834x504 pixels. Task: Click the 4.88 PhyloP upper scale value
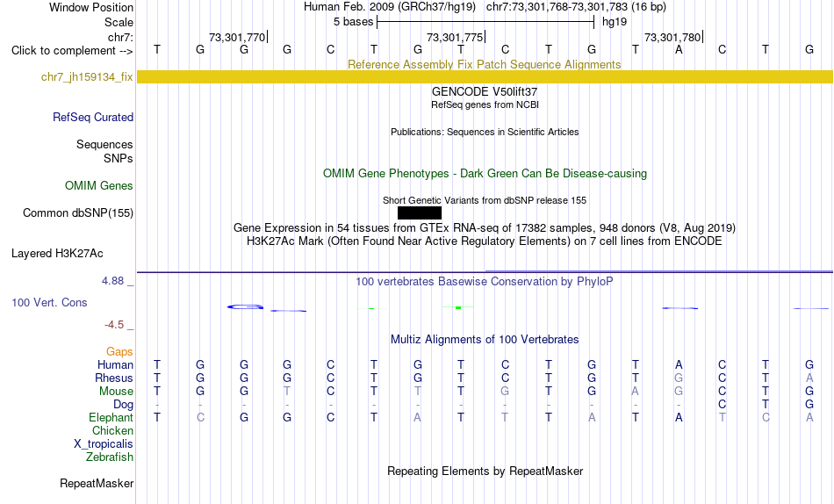(112, 280)
